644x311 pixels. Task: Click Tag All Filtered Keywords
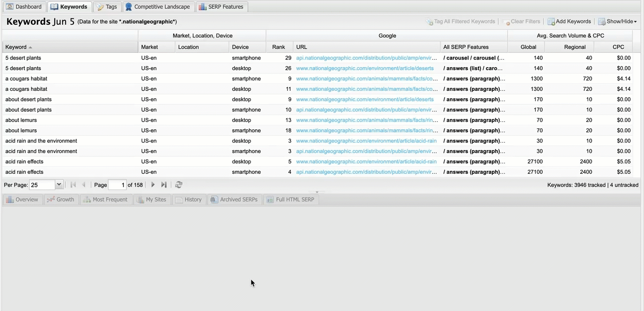pos(460,22)
